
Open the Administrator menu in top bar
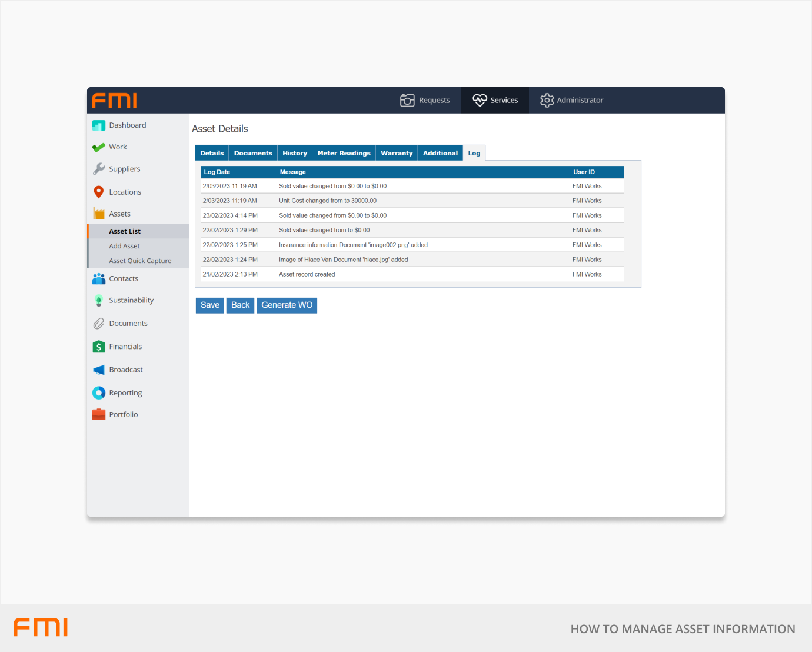coord(572,101)
